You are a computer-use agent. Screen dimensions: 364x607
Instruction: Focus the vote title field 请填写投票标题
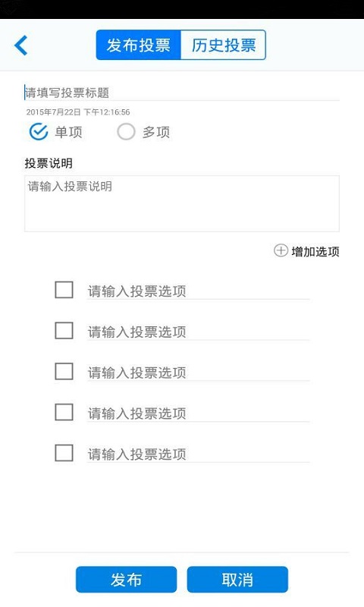click(182, 93)
